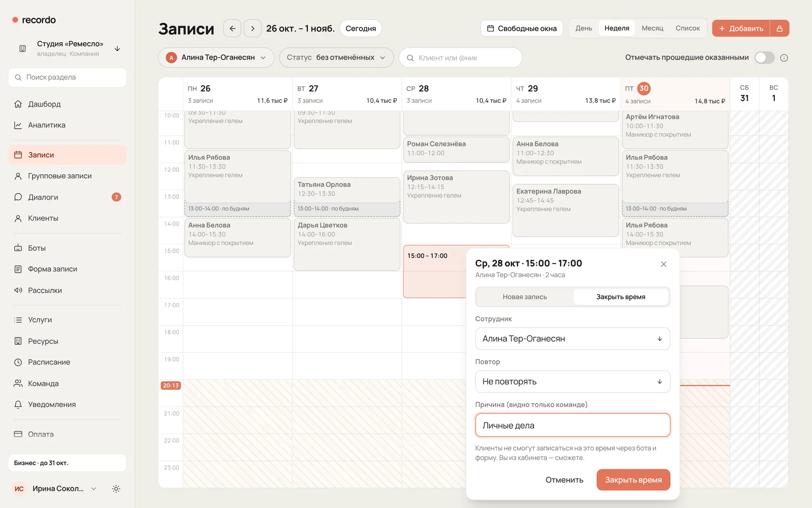Open Татьяна Орлова 12:30–13:30 appointment
Image resolution: width=812 pixels, height=508 pixels.
pos(347,190)
